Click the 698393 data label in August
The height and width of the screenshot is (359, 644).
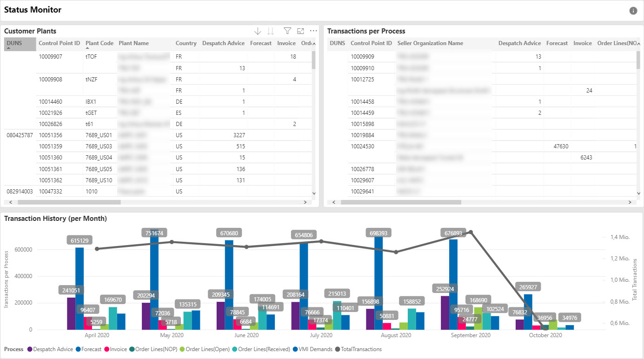379,232
